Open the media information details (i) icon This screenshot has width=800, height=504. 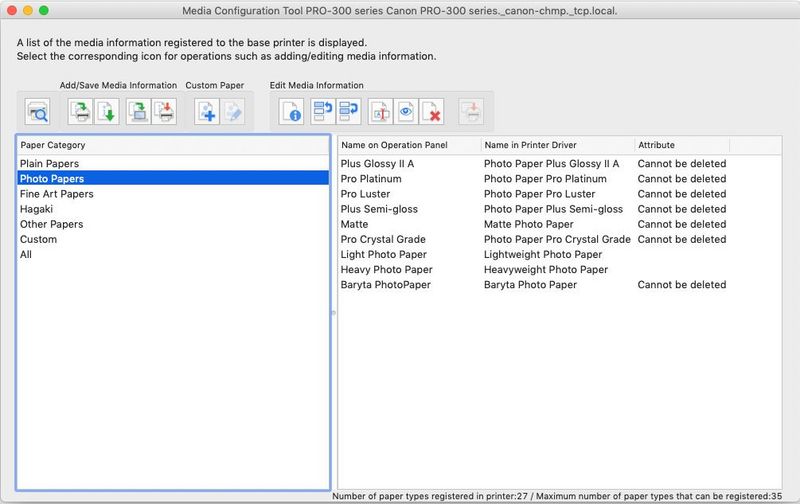click(x=291, y=112)
